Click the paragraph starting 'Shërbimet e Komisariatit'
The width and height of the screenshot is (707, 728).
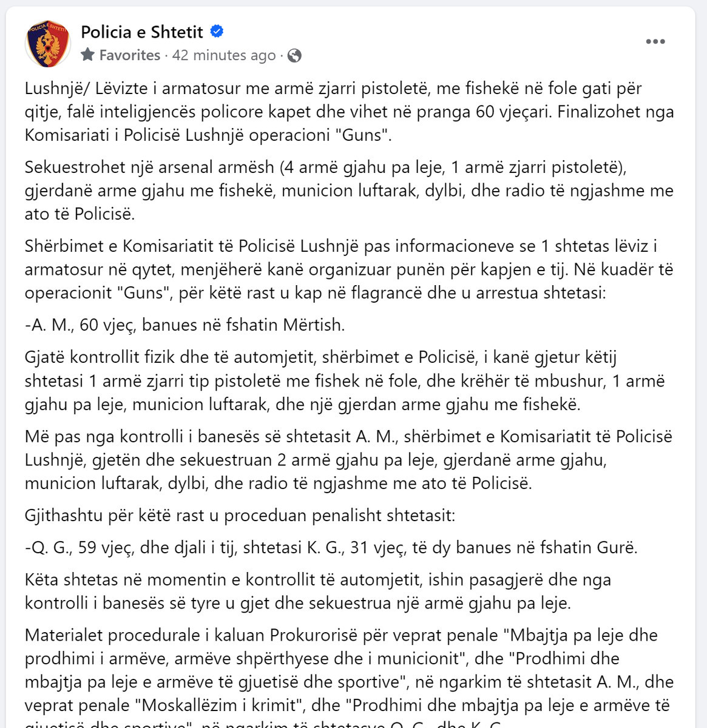tap(350, 269)
